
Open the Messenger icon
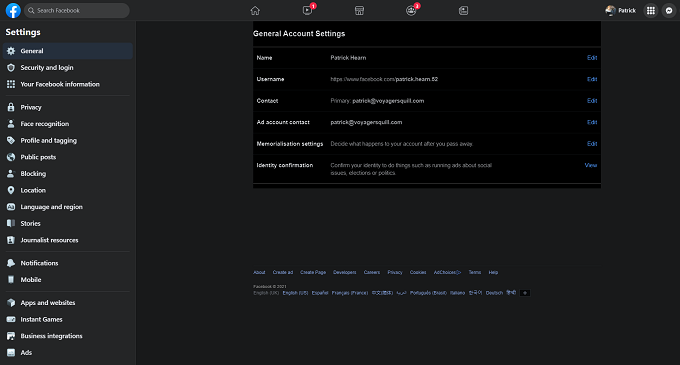pyautogui.click(x=669, y=10)
